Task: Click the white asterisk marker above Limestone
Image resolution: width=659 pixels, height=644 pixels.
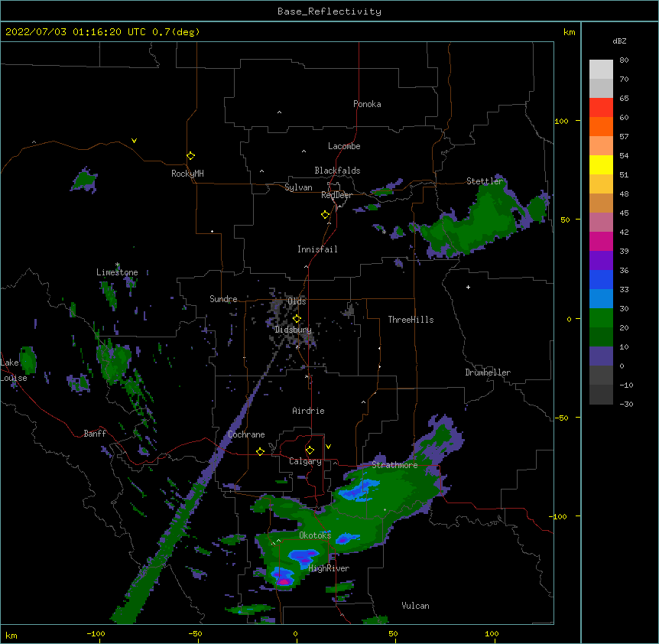Action: tap(118, 265)
